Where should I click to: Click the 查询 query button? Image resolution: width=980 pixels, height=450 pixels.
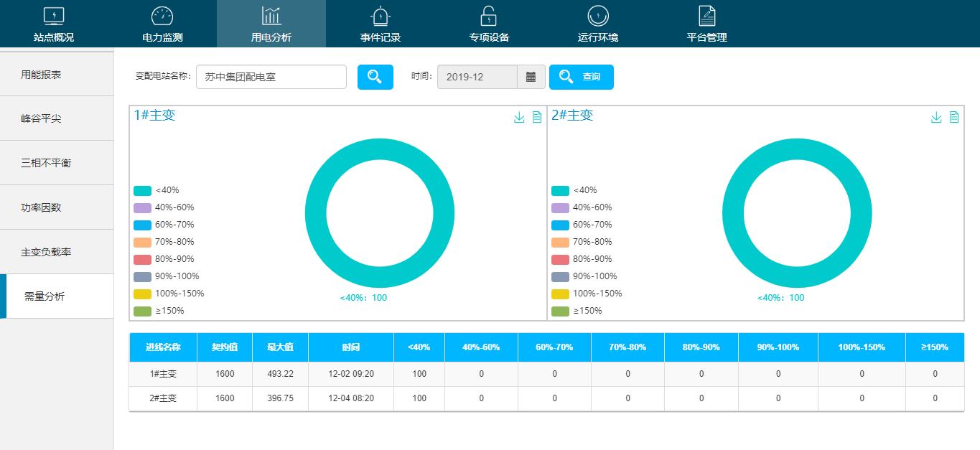point(582,77)
